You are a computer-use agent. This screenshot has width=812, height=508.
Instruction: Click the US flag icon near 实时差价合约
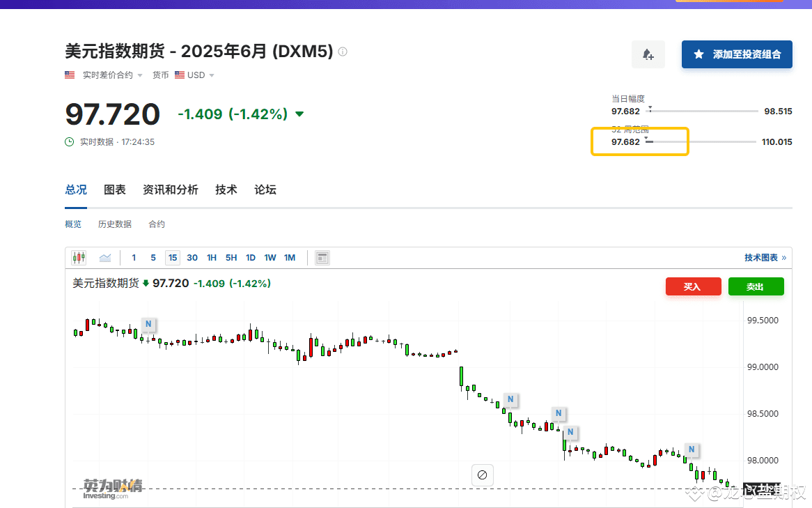(x=69, y=75)
